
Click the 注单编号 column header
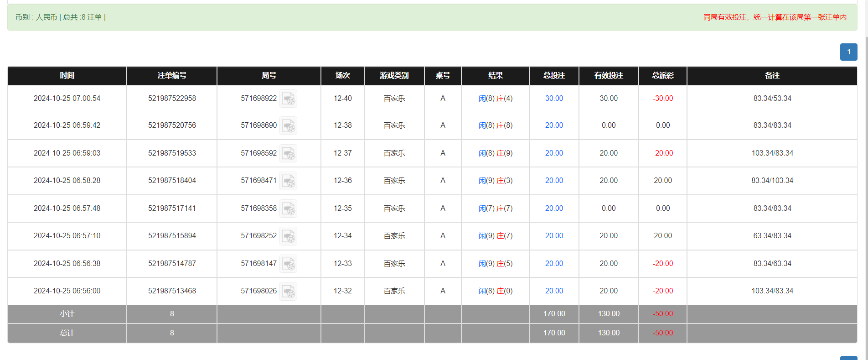pyautogui.click(x=172, y=76)
